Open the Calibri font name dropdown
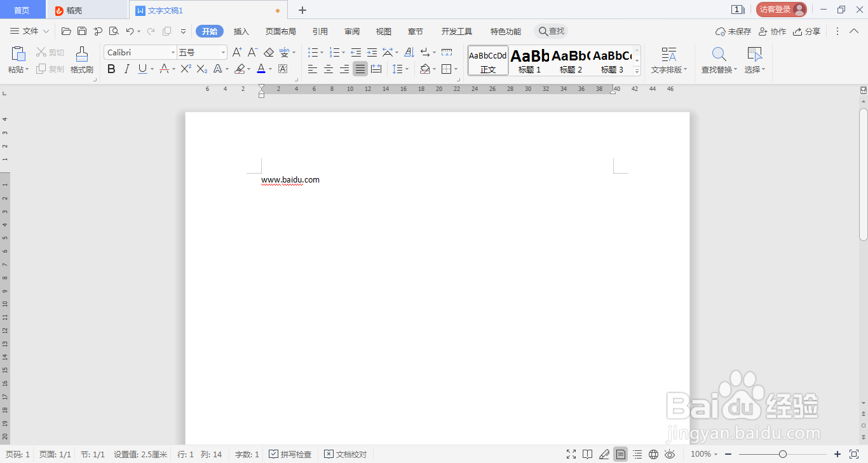Viewport: 868px width, 463px height. pyautogui.click(x=173, y=52)
